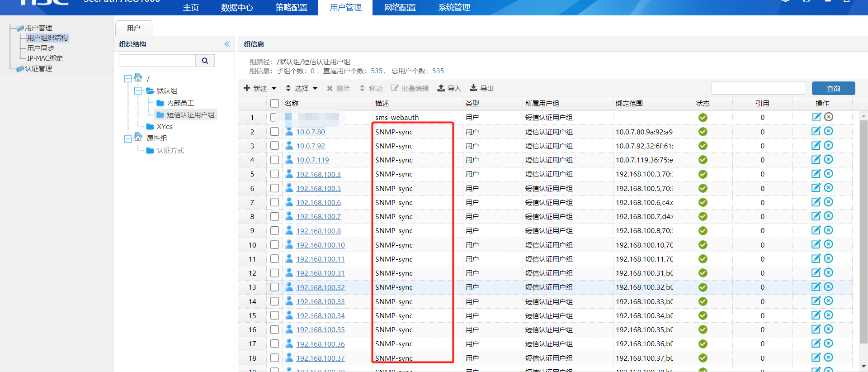The image size is (868, 372).
Task: Edit user 10.0.7.80 with the pencil icon
Action: [816, 131]
